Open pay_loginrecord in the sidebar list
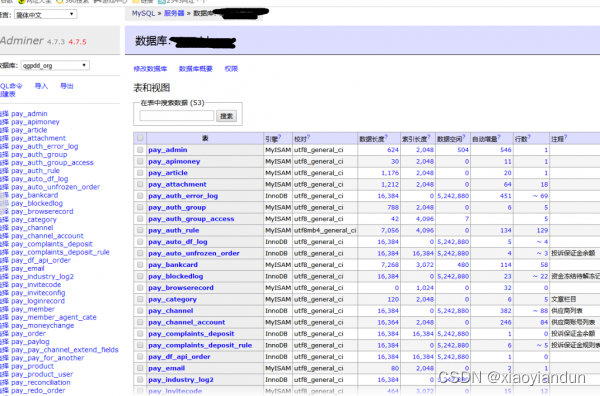The image size is (600, 396). 38,301
